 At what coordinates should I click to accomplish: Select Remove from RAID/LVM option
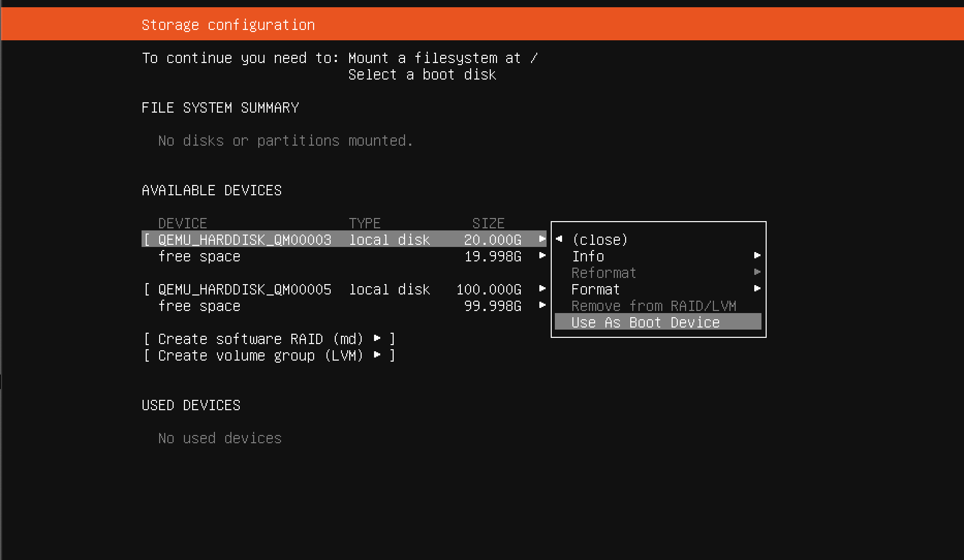654,305
